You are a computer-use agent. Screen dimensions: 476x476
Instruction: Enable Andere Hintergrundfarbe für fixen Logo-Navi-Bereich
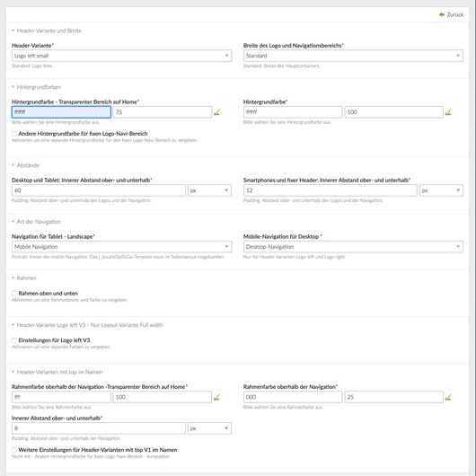(x=14, y=134)
